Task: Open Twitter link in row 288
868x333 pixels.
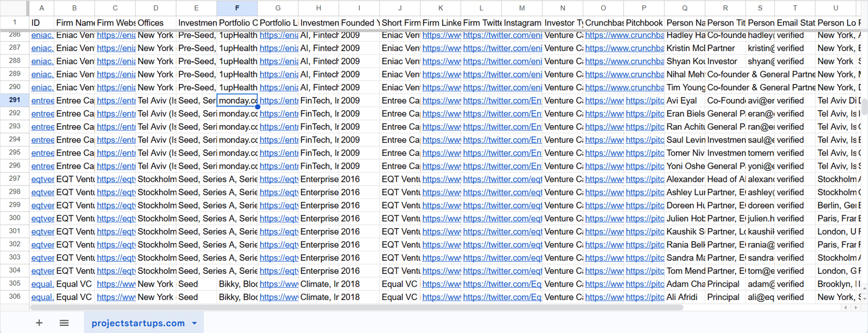Action: (502, 61)
